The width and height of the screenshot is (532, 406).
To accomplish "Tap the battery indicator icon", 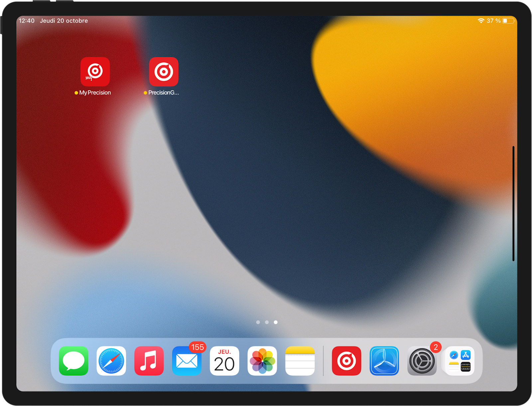I will click(508, 21).
